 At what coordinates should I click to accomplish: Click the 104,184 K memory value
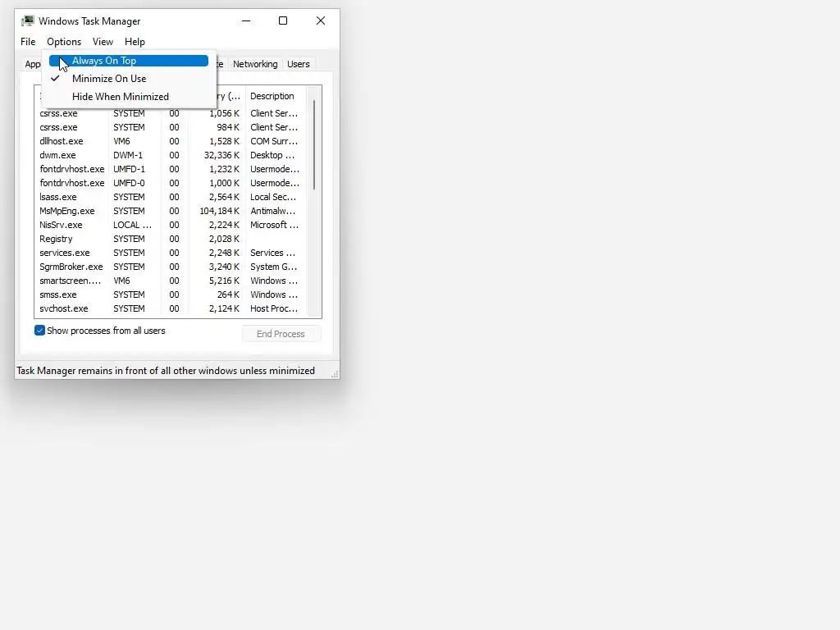(219, 211)
